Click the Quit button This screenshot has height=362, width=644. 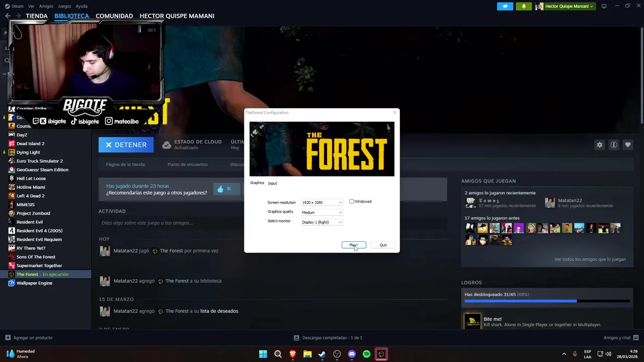pyautogui.click(x=383, y=245)
